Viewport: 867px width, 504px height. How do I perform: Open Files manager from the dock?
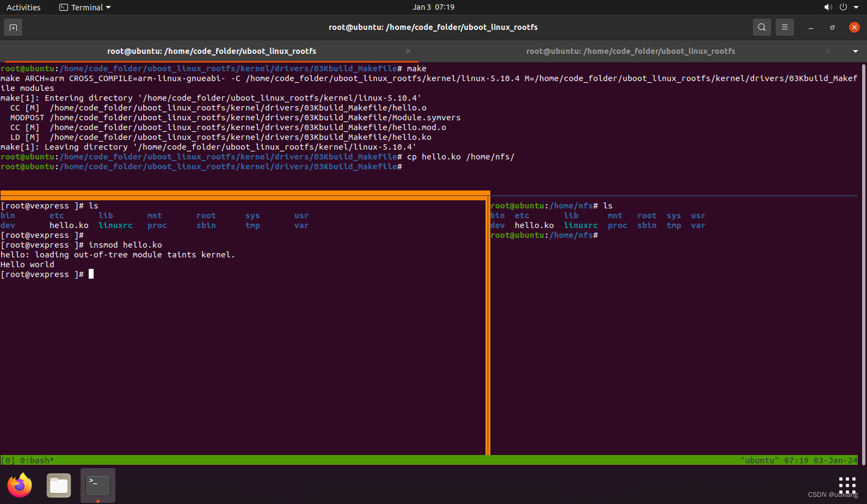click(59, 485)
